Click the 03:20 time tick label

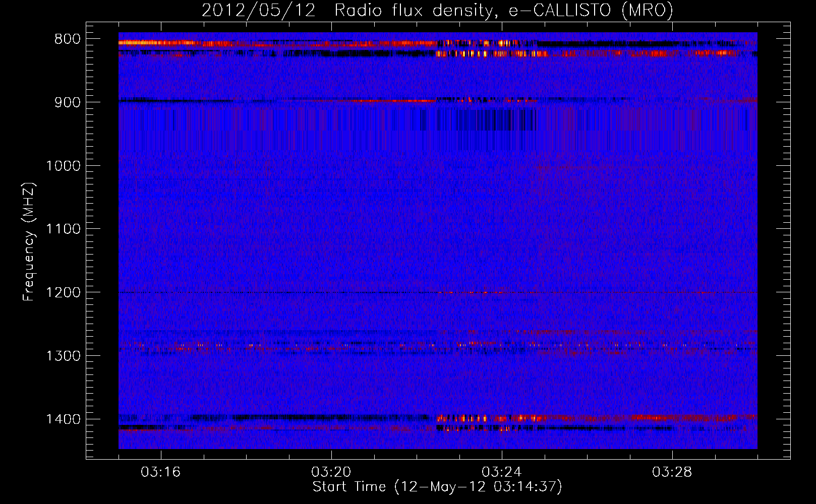[331, 472]
